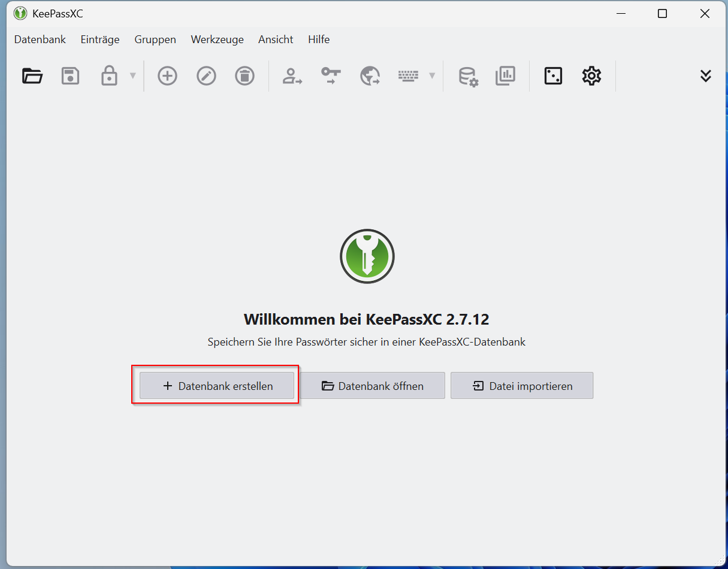Expand dropdown arrow beside Auto-Type keyboard
728x569 pixels.
tap(432, 76)
